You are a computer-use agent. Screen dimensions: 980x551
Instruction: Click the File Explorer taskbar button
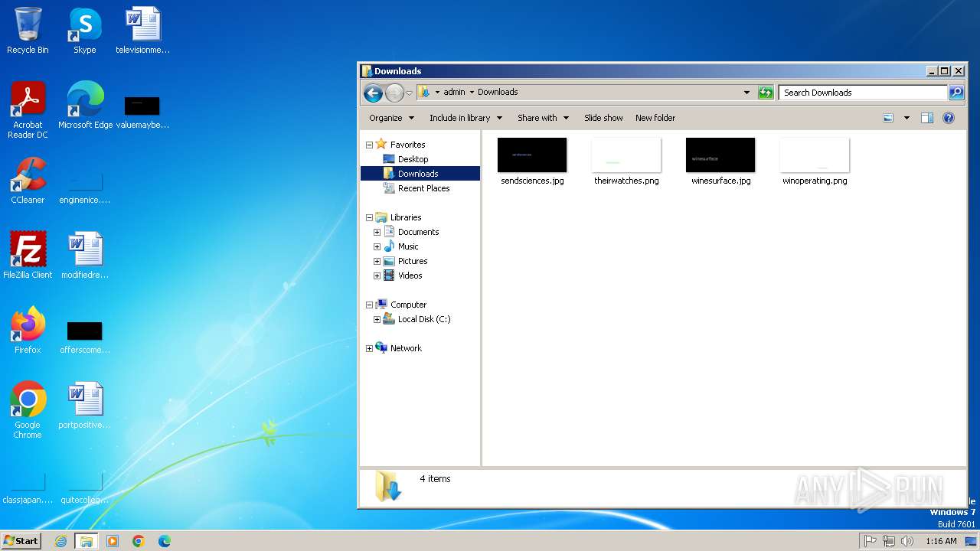tap(87, 541)
